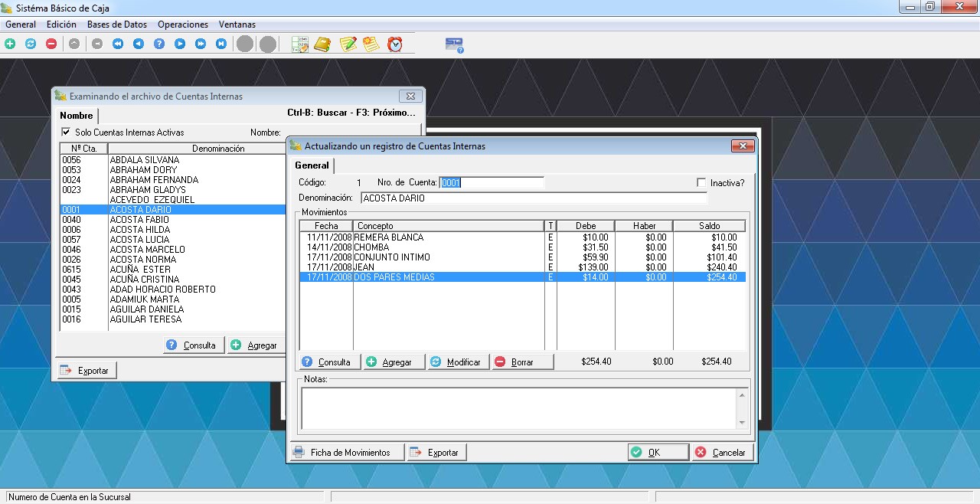Open the calculator spreadsheet toolbar icon
Viewport: 980px width, 504px height.
(x=300, y=44)
